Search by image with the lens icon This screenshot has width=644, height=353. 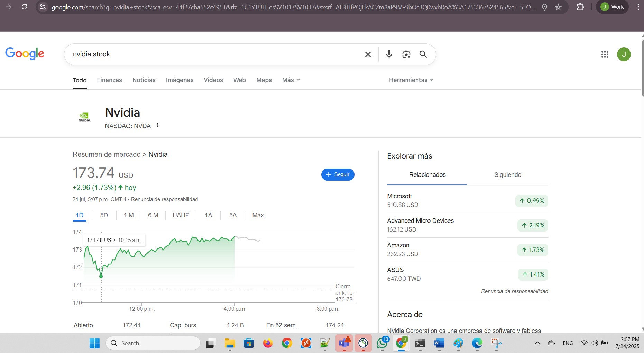[x=406, y=54]
